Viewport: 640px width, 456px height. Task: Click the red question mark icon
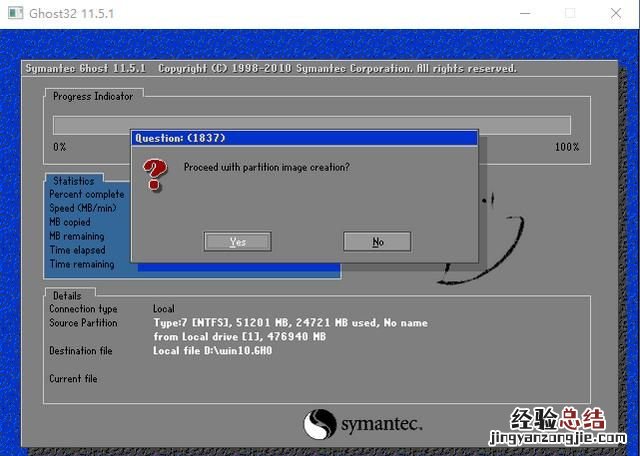click(x=155, y=176)
